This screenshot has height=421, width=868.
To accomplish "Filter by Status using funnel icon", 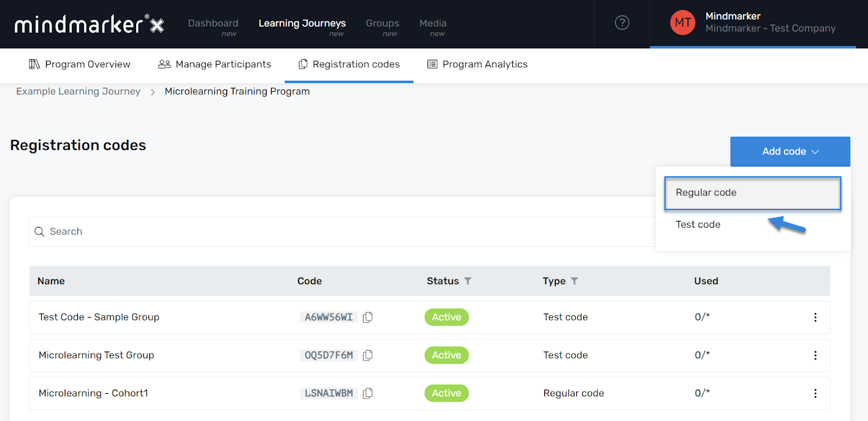I will 468,281.
